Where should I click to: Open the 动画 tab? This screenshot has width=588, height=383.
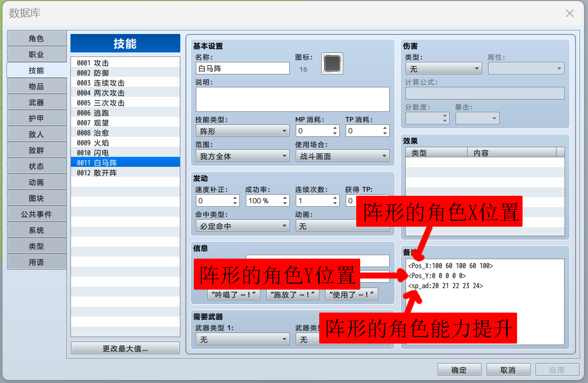click(37, 182)
